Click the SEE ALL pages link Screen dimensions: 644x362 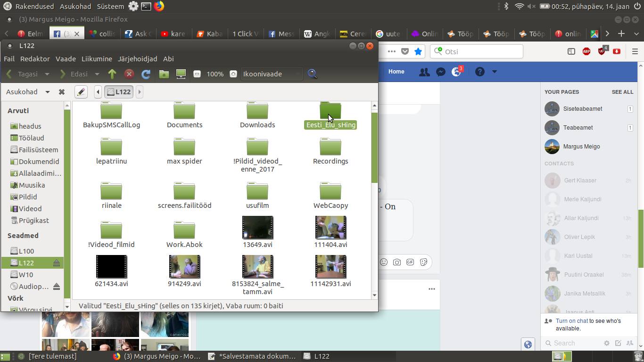(x=622, y=92)
